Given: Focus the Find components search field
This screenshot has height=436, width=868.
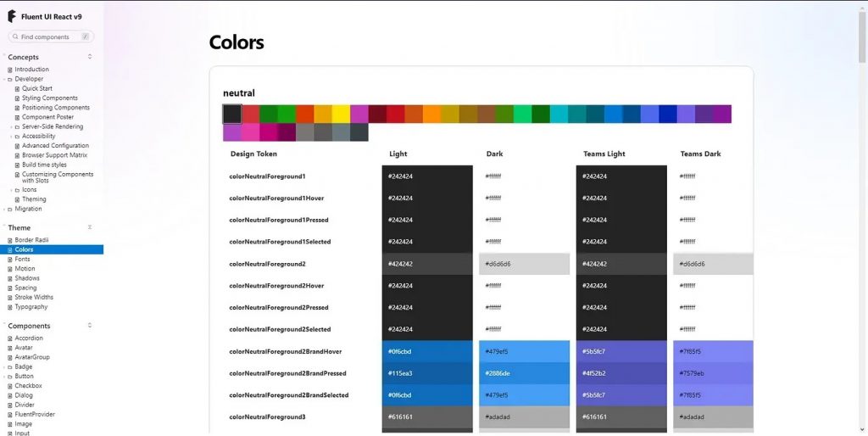Looking at the screenshot, I should (49, 37).
